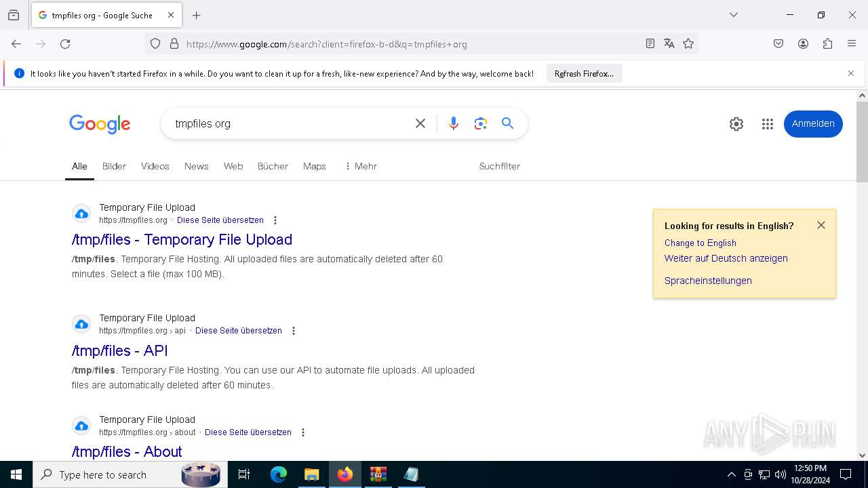The height and width of the screenshot is (488, 868).
Task: Launch Microsoft Edge from taskbar
Action: pyautogui.click(x=279, y=474)
